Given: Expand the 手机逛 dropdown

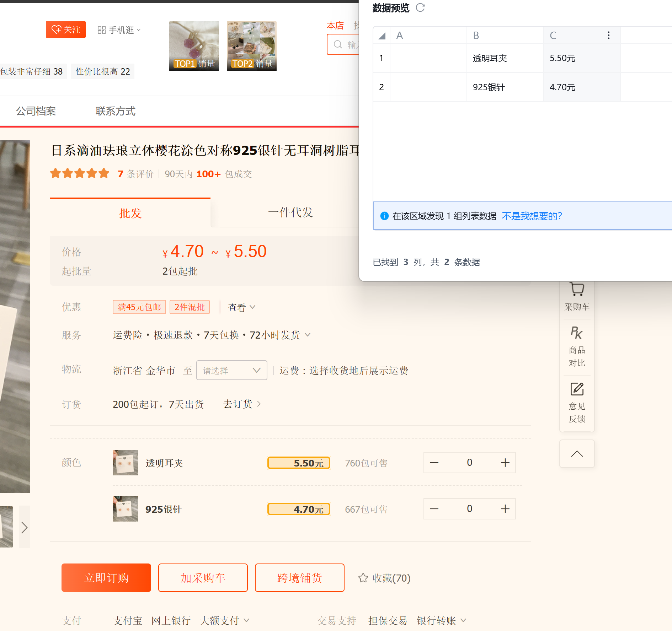Looking at the screenshot, I should (119, 30).
